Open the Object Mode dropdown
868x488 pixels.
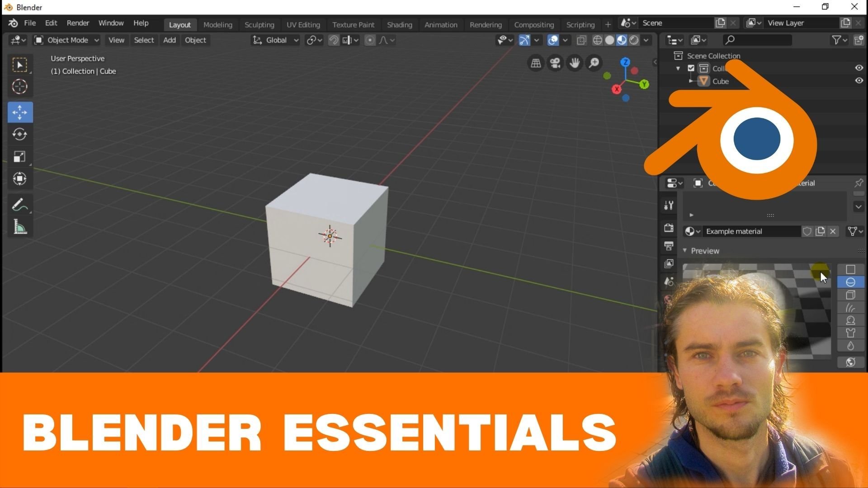click(66, 40)
